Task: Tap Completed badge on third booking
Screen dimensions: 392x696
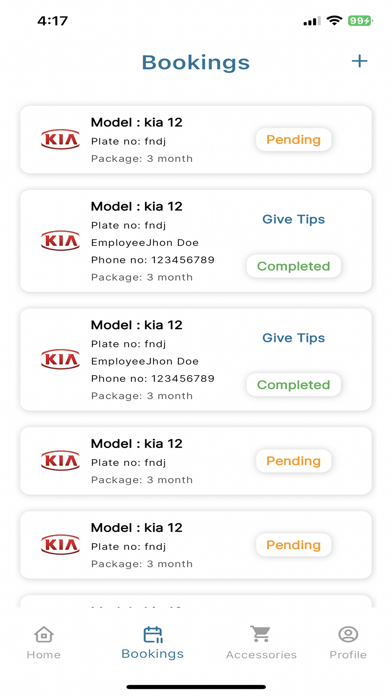Action: pyautogui.click(x=293, y=385)
